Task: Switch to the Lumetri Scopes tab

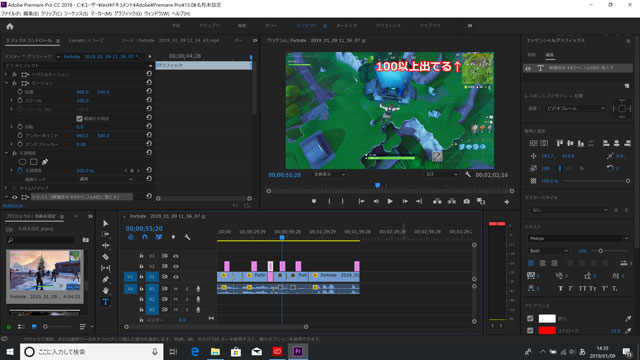Action: pyautogui.click(x=86, y=40)
